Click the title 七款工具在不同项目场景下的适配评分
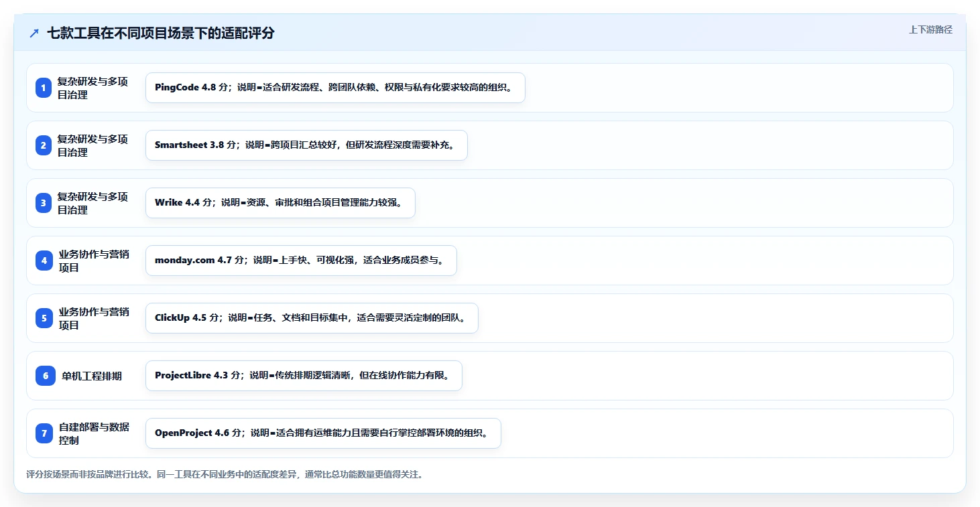This screenshot has width=980, height=507. pyautogui.click(x=161, y=33)
